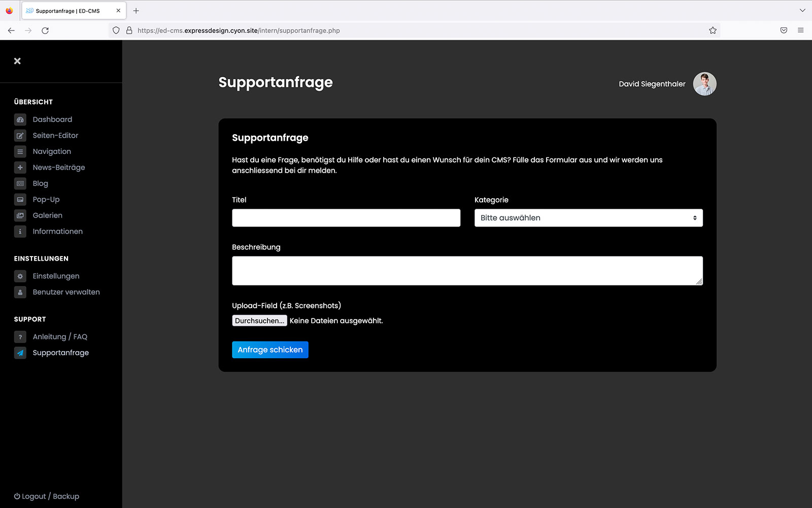The image size is (812, 508).
Task: Click the Logout / Backup link
Action: point(47,496)
